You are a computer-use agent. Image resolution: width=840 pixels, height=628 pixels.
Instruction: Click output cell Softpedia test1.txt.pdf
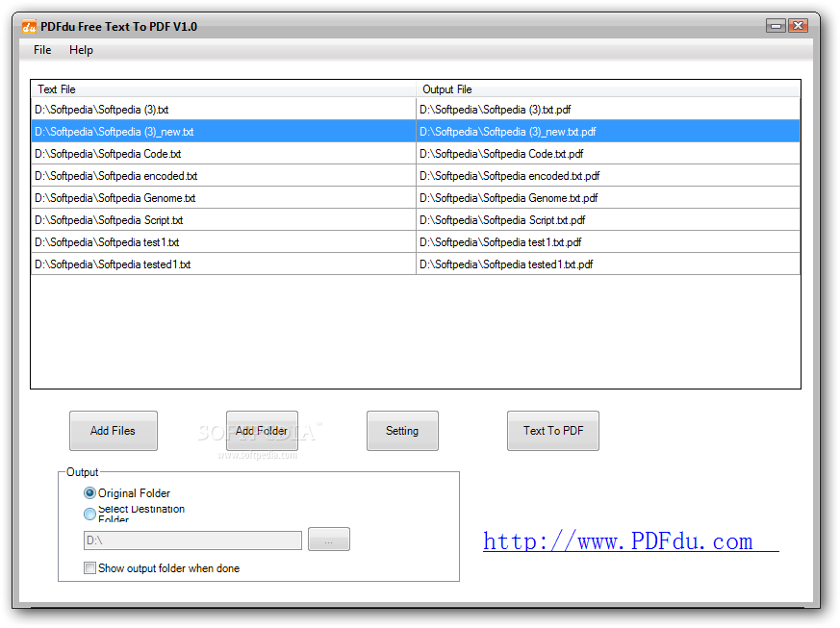click(x=608, y=242)
